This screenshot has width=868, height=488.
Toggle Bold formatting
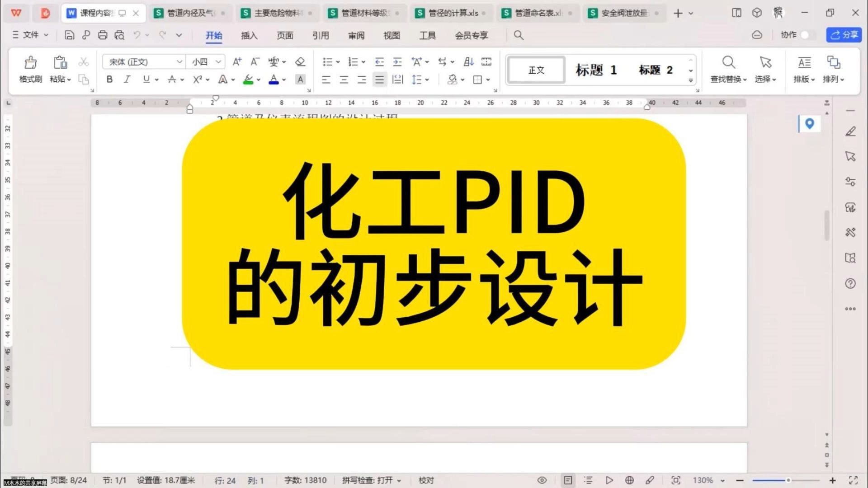[x=109, y=80]
